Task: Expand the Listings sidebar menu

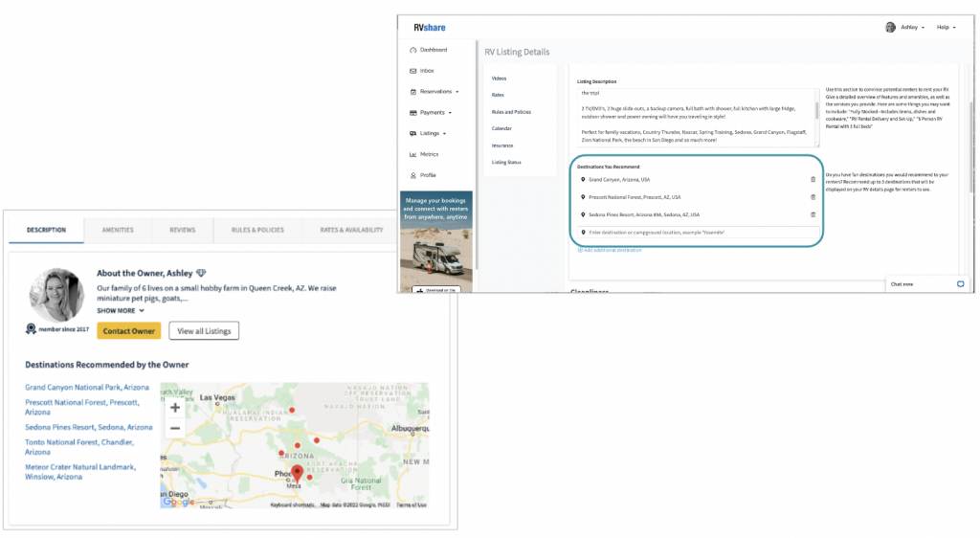Action: (x=433, y=134)
